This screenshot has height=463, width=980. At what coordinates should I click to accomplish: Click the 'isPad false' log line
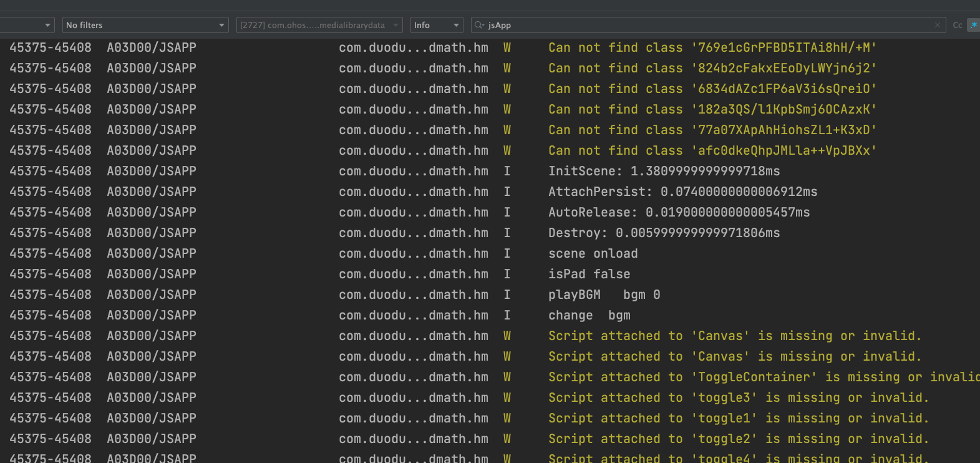(589, 274)
